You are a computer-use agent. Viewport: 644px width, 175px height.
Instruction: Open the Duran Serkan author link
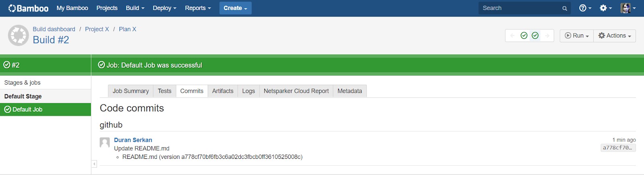coord(133,140)
